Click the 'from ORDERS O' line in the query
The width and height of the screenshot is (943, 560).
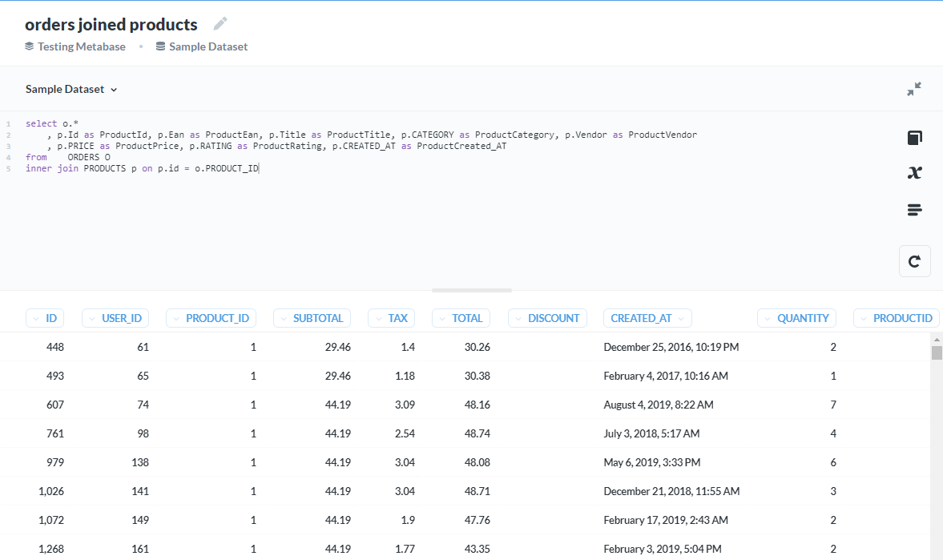click(x=68, y=157)
